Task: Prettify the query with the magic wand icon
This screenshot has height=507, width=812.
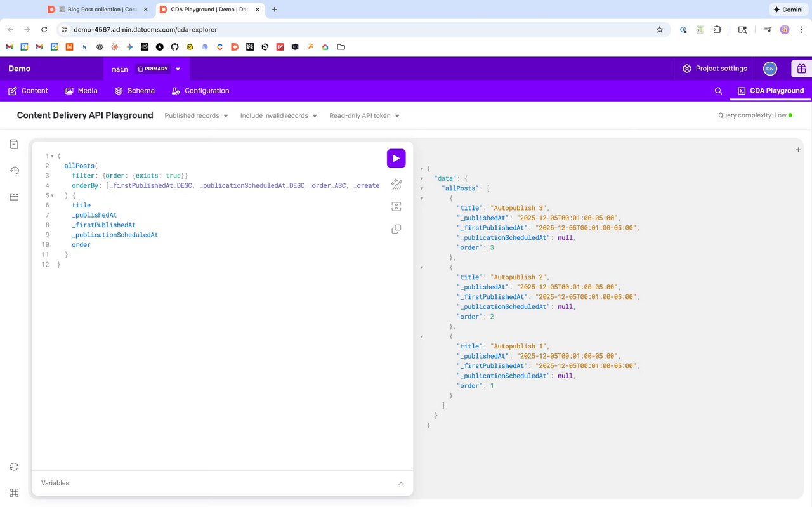Action: point(396,184)
